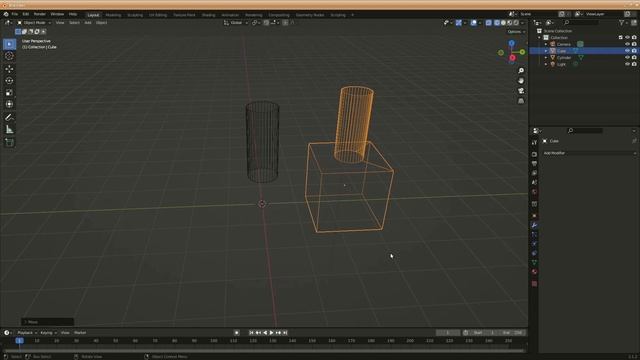Open the viewport Add menu
The height and width of the screenshot is (360, 640).
click(x=88, y=23)
